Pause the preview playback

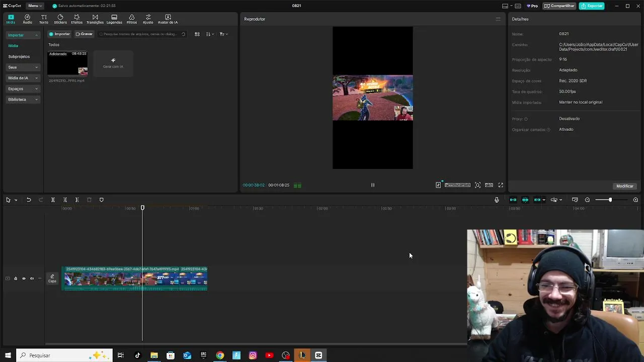[373, 185]
